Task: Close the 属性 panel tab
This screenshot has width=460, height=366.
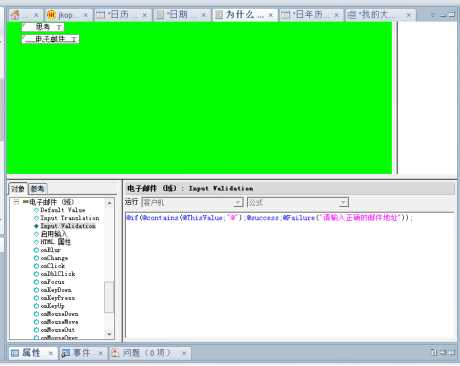Action: [x=51, y=353]
